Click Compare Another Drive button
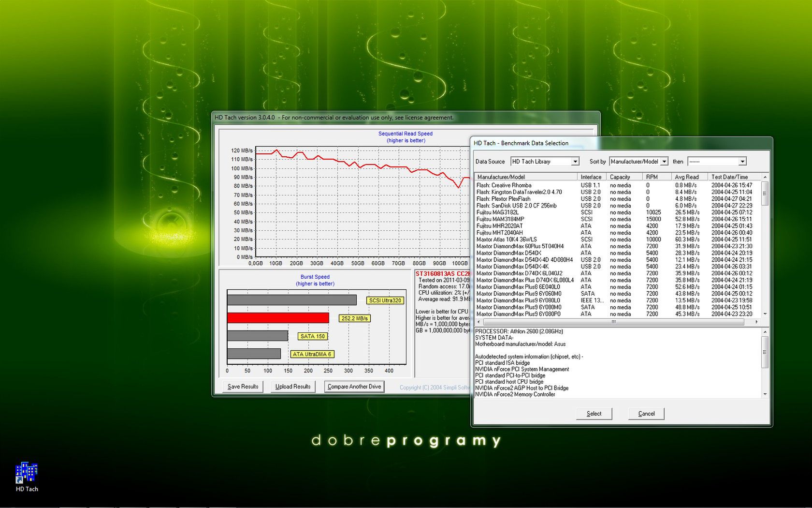This screenshot has width=812, height=508. coord(354,387)
